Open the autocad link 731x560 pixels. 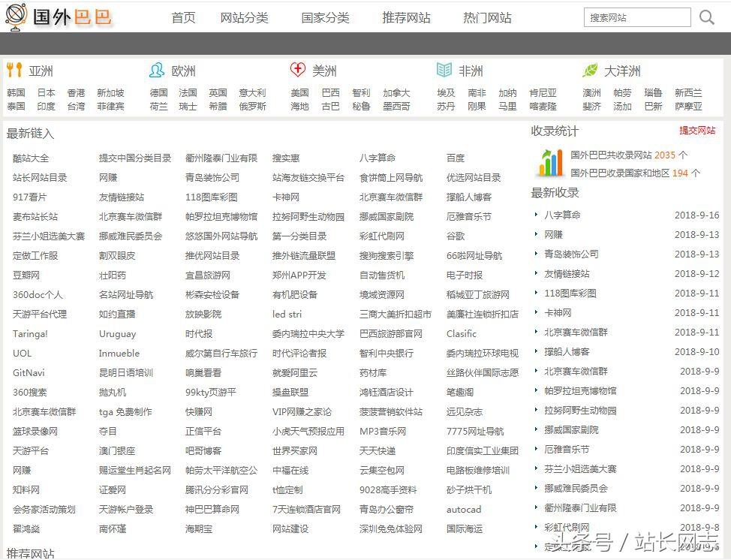[464, 509]
